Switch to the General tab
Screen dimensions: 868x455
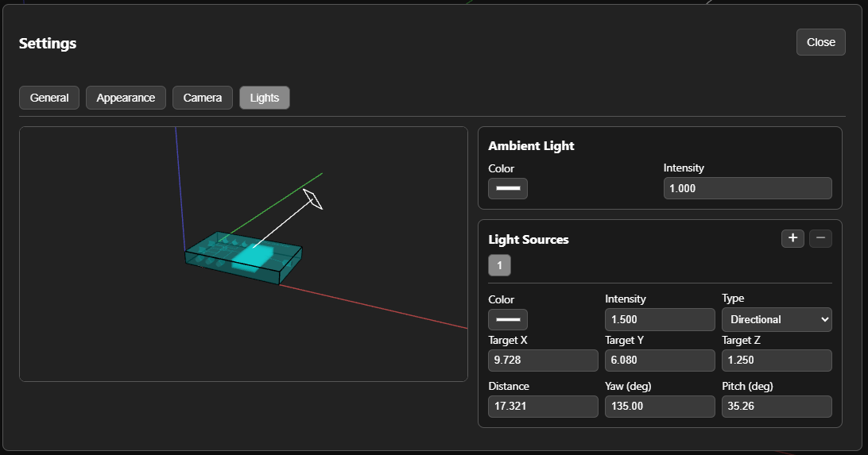pos(49,98)
